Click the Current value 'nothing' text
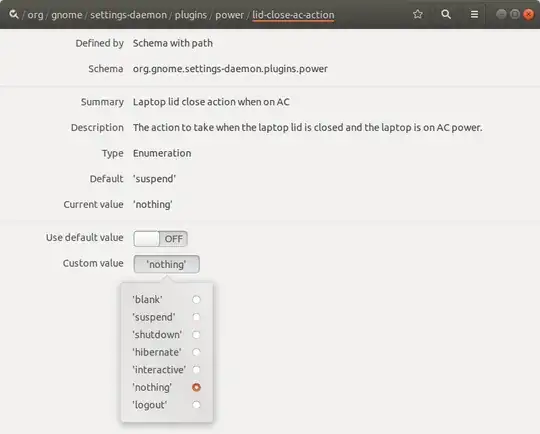The height and width of the screenshot is (434, 540). (x=153, y=204)
